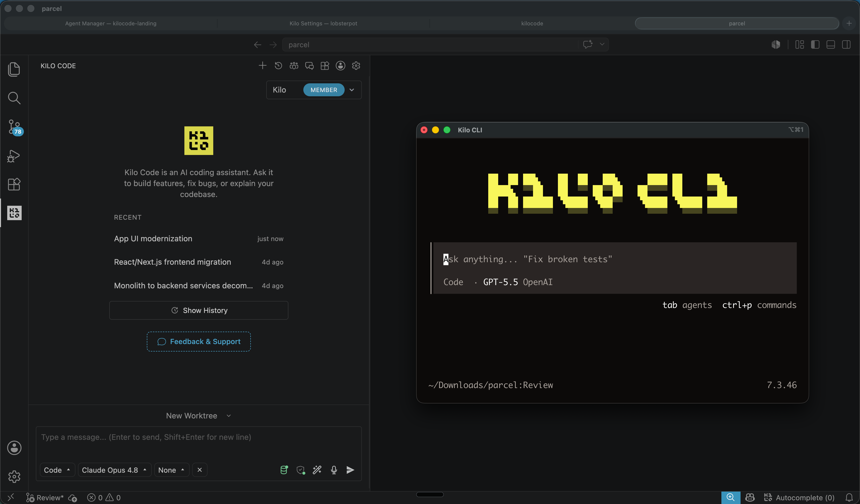860x504 pixels.
Task: Open the Manage gear in activity bar
Action: (x=14, y=476)
